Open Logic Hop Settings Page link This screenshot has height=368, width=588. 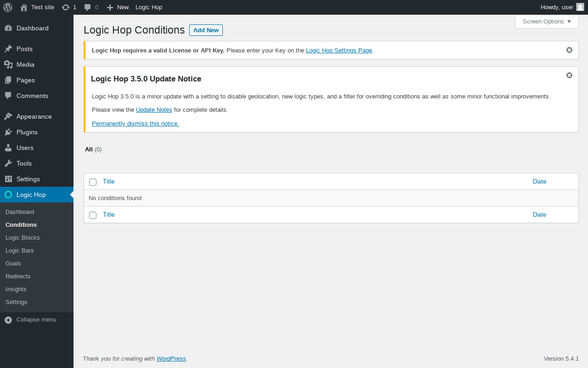point(339,51)
